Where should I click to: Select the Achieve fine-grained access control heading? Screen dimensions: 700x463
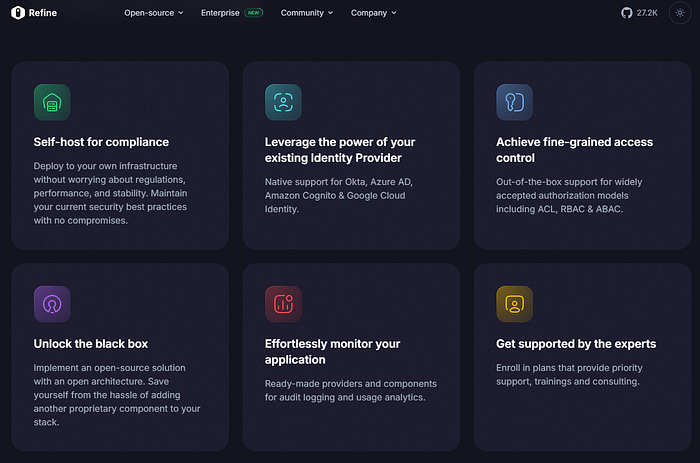(575, 150)
